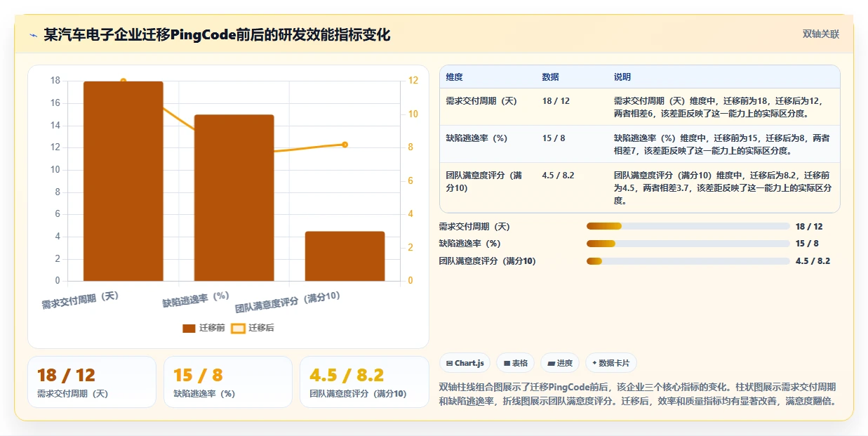Click the 18 / 12 value beside the progress bar
Viewport: 868px width, 436px height.
[x=809, y=227]
